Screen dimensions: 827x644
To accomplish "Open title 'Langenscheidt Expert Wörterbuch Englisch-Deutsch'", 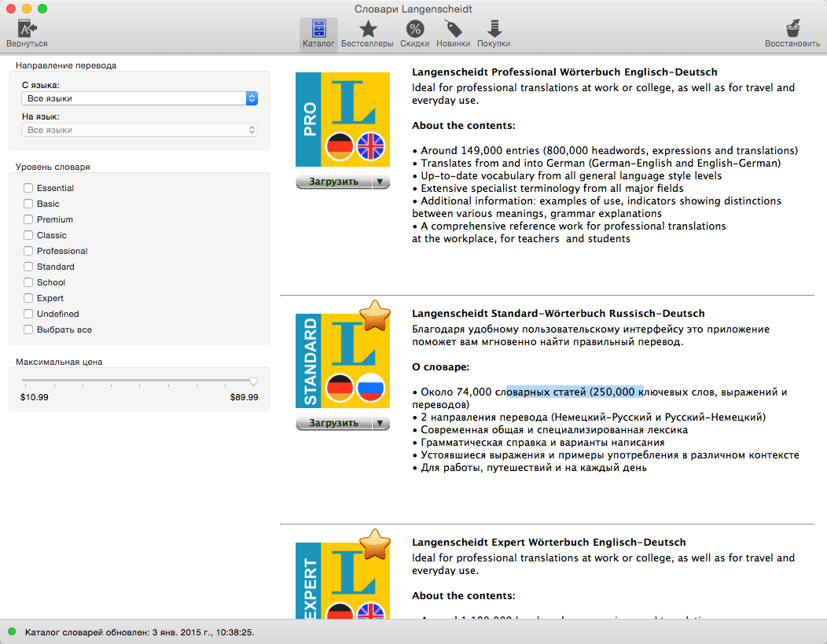I will [x=549, y=543].
